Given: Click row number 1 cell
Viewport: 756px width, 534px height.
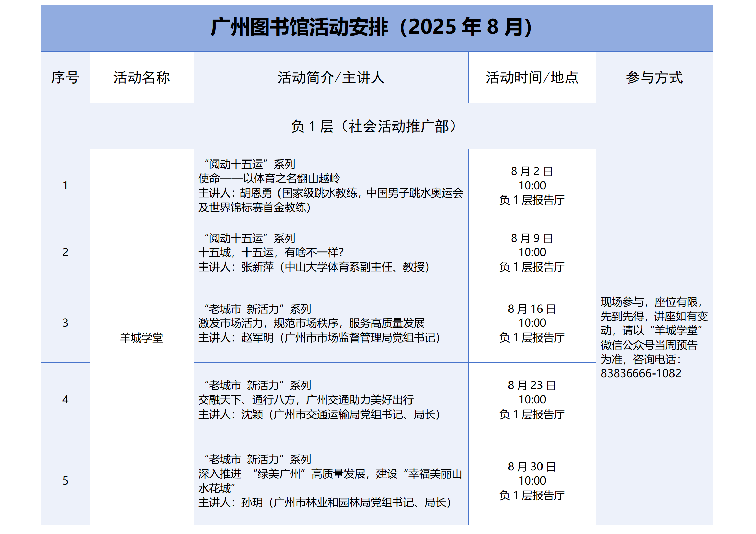Looking at the screenshot, I should [65, 185].
